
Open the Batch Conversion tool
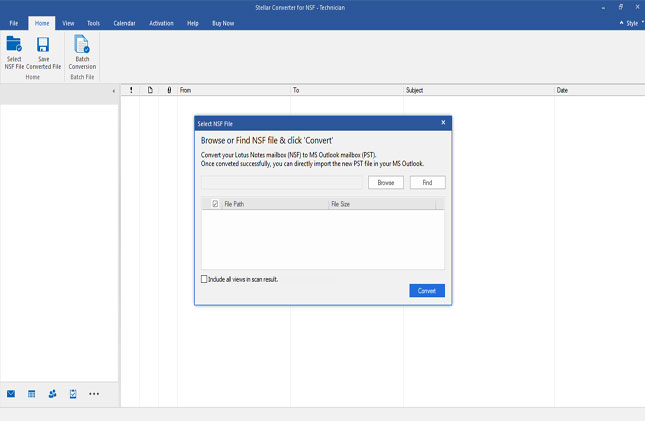click(x=82, y=53)
